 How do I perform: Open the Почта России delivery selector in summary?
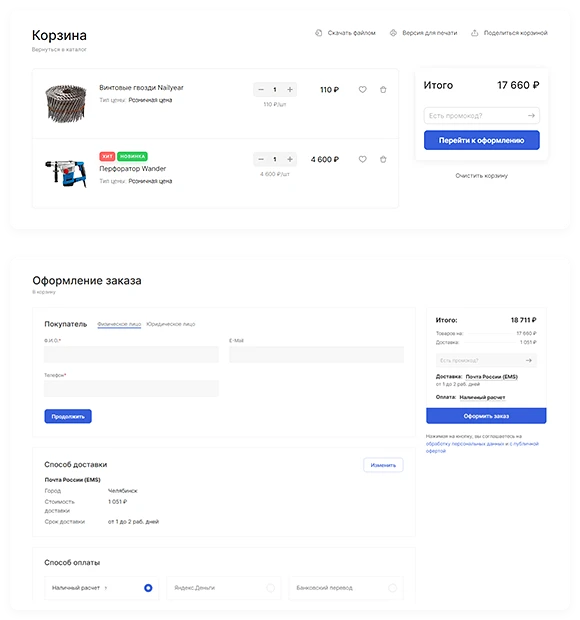491,377
